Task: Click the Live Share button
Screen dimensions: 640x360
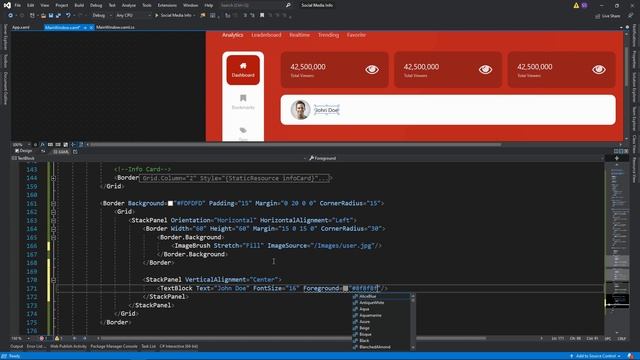Action: 608,16
